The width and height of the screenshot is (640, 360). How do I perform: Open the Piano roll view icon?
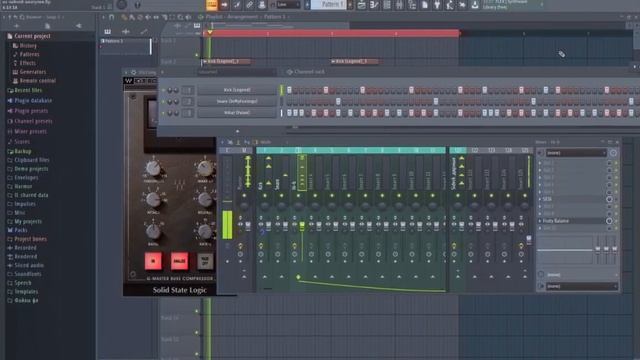tap(374, 5)
